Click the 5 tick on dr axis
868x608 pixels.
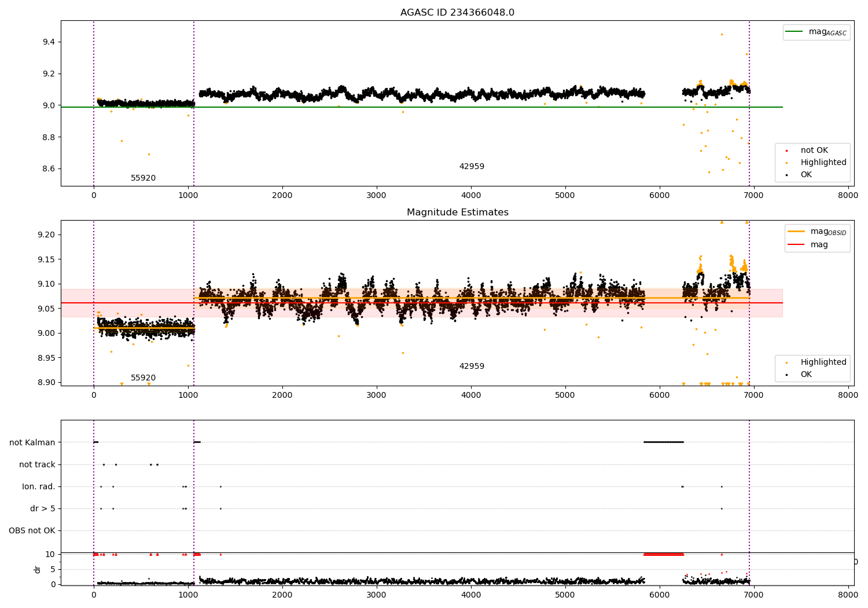pyautogui.click(x=53, y=570)
